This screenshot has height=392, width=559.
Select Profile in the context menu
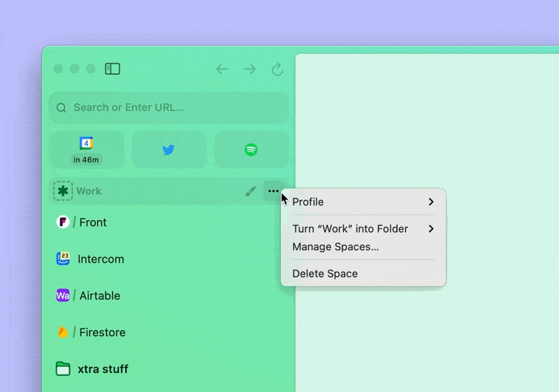tap(363, 202)
